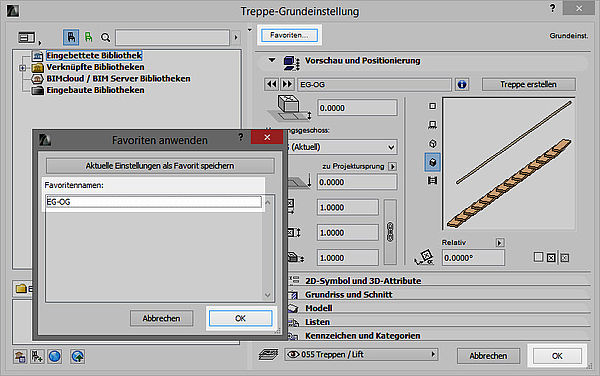The image size is (600, 376).
Task: Collapse the Vorschau und Positionierung panel
Action: (x=272, y=60)
